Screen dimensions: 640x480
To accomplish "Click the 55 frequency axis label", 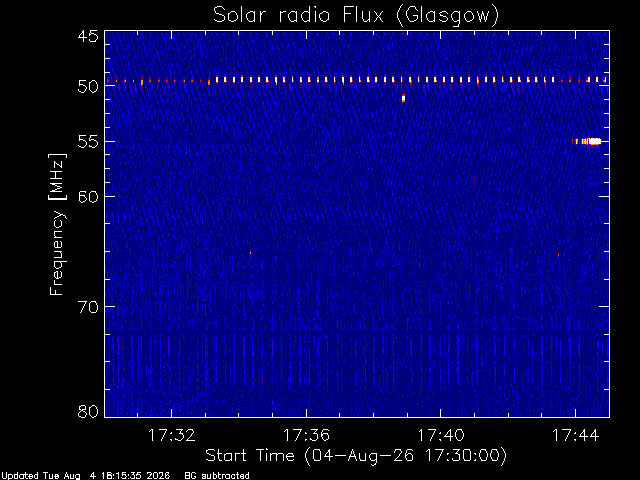I will [x=88, y=142].
